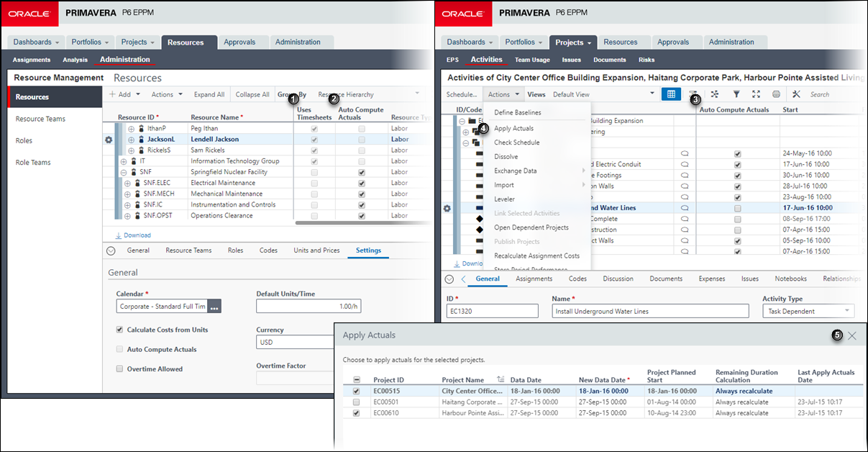Click the resource icon next to RickelsS

coord(142,150)
